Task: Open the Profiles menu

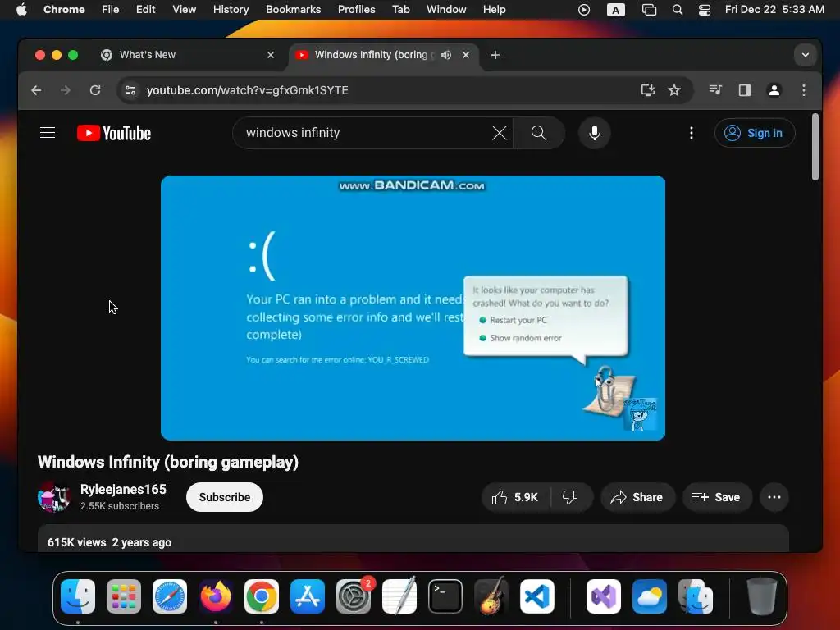Action: pyautogui.click(x=356, y=10)
